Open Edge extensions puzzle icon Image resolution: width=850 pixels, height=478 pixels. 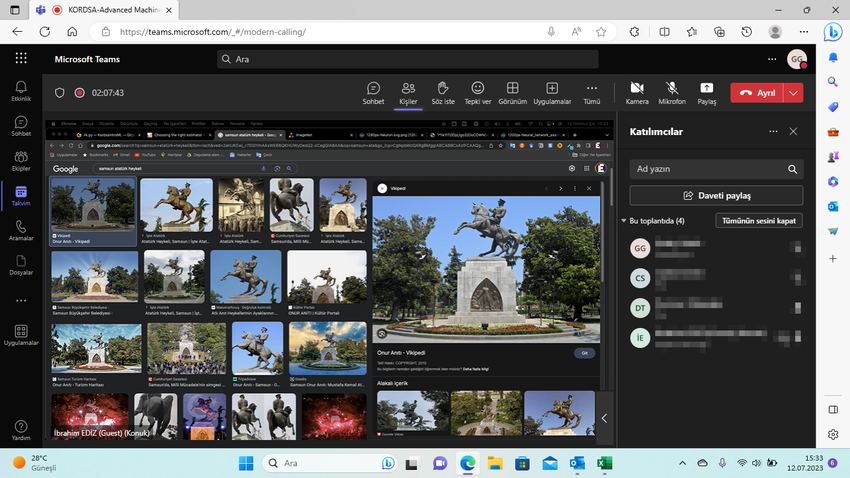point(634,32)
